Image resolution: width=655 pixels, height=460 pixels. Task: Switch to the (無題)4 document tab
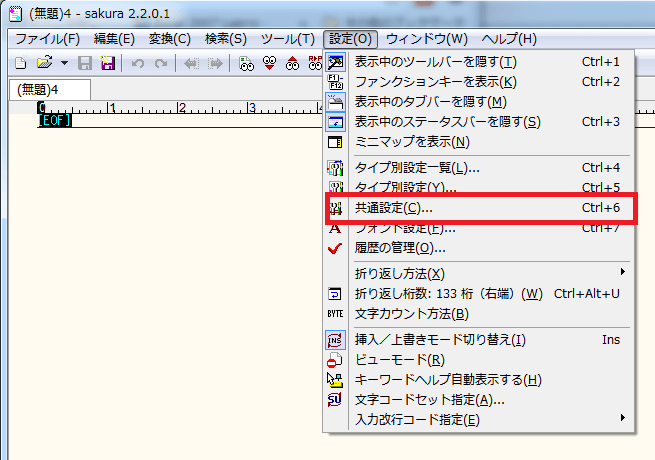40,90
